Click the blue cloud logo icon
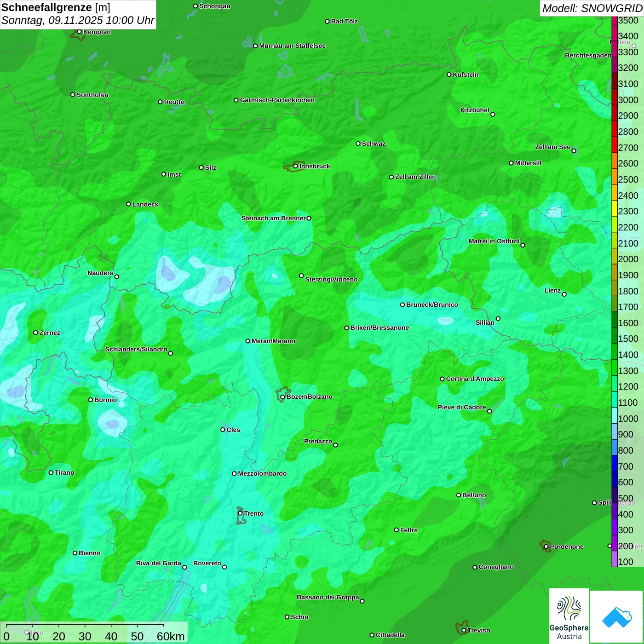Image resolution: width=644 pixels, height=644 pixels. (x=617, y=617)
